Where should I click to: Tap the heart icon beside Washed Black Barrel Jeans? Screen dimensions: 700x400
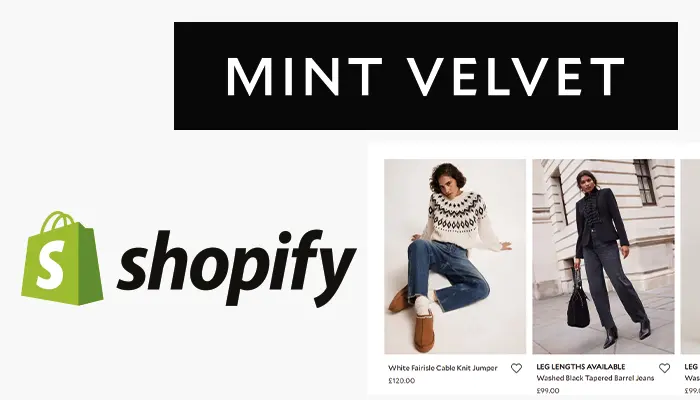coord(664,368)
